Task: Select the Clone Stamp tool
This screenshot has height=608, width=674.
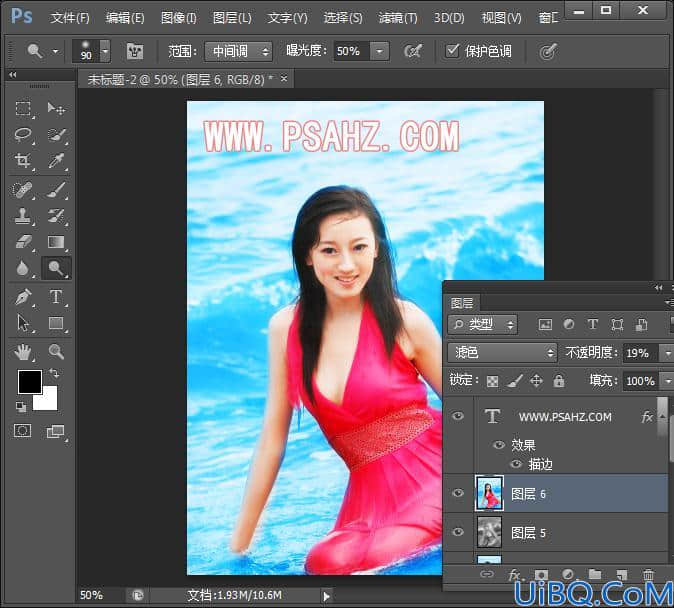Action: [x=23, y=216]
